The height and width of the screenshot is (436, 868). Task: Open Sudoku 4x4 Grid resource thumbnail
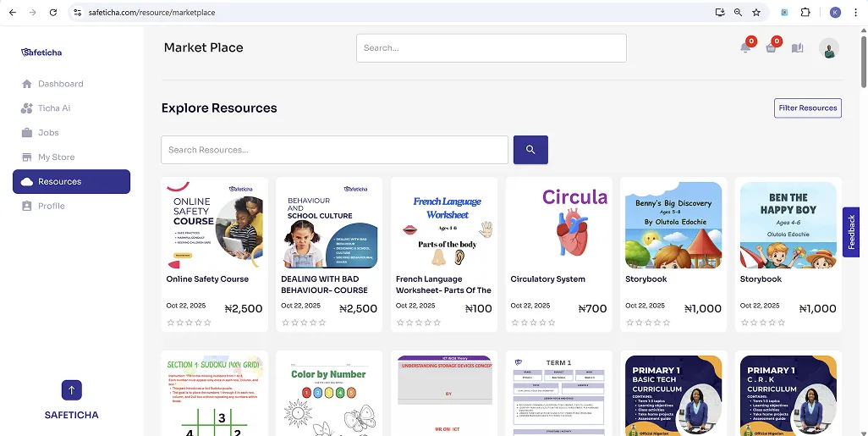[214, 395]
